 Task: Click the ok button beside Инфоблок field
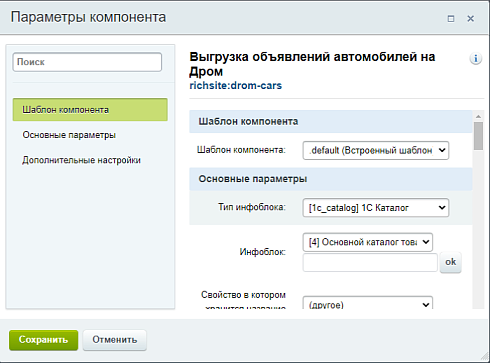pyautogui.click(x=451, y=262)
